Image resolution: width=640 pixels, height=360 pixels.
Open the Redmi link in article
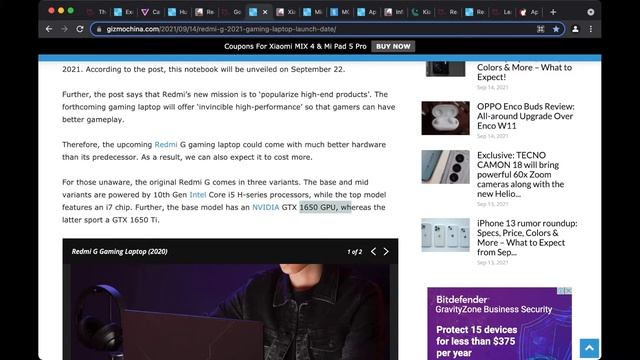[166, 144]
